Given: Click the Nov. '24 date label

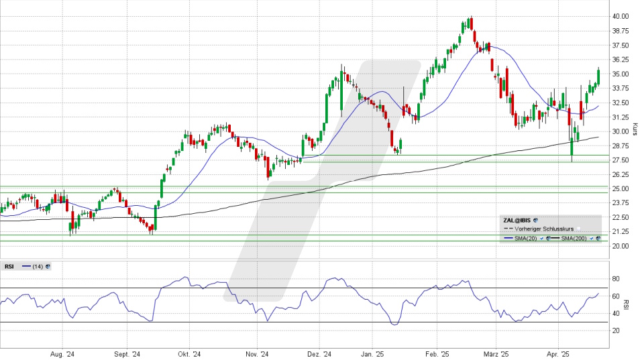Looking at the screenshot, I should (257, 354).
